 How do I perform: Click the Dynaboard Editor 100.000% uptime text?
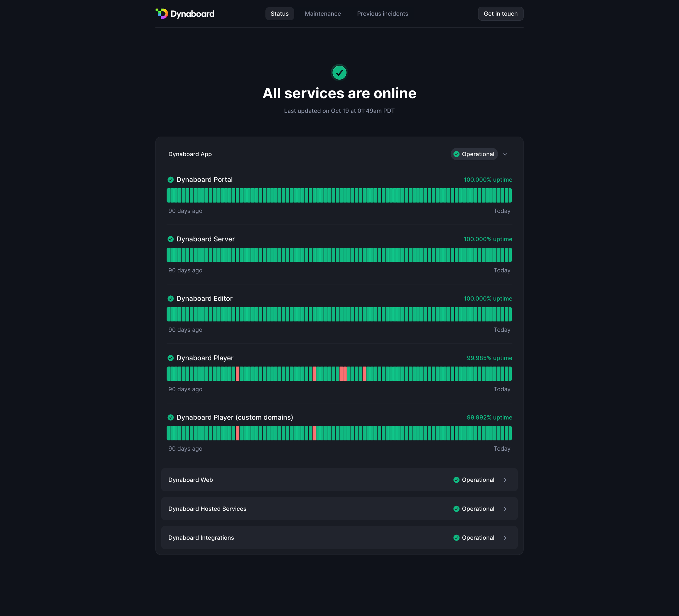pyautogui.click(x=488, y=299)
